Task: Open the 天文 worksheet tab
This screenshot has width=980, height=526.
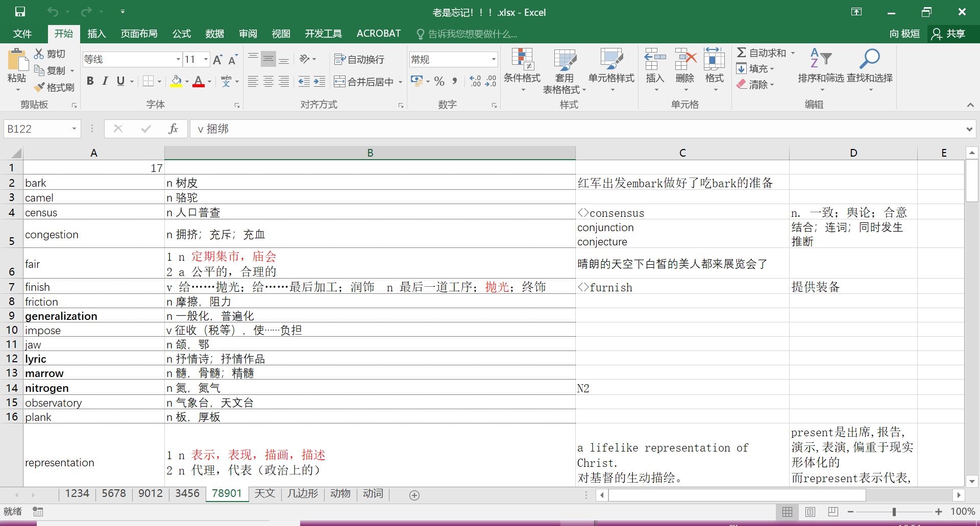Action: [x=265, y=493]
